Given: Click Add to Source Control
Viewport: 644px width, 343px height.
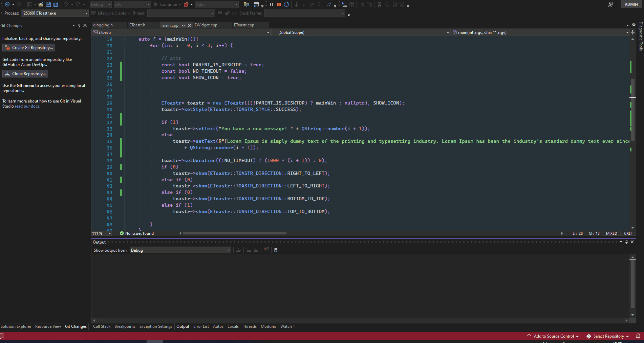Looking at the screenshot, I should [x=553, y=336].
